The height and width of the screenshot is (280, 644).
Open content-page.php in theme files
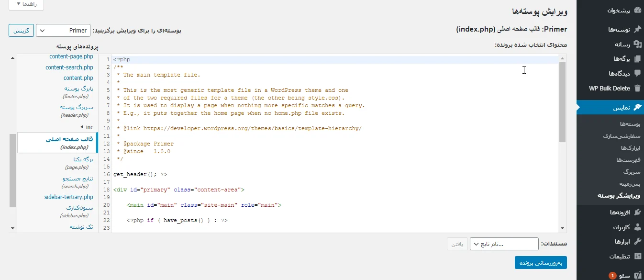pos(71,56)
